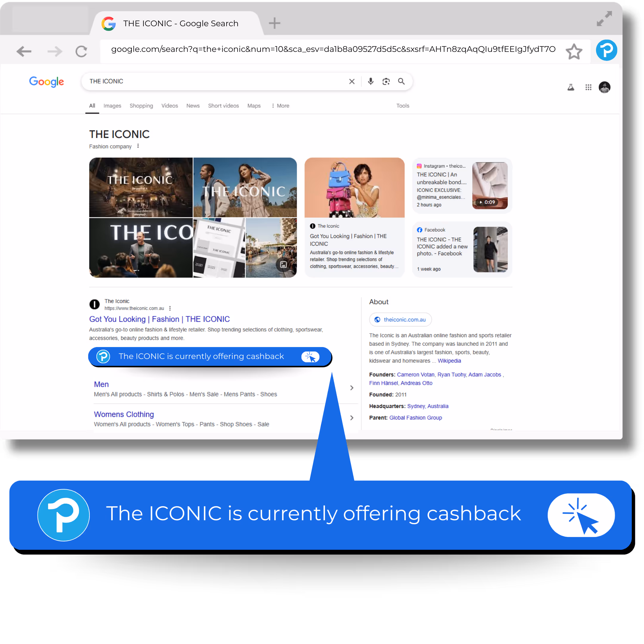Open theiconic.com.au chip in About
This screenshot has width=644, height=644.
click(400, 319)
